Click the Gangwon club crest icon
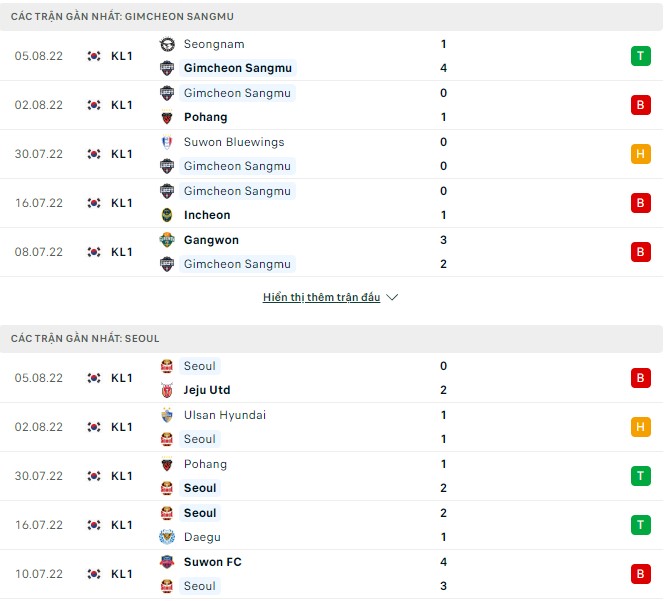This screenshot has width=672, height=601. pos(167,240)
